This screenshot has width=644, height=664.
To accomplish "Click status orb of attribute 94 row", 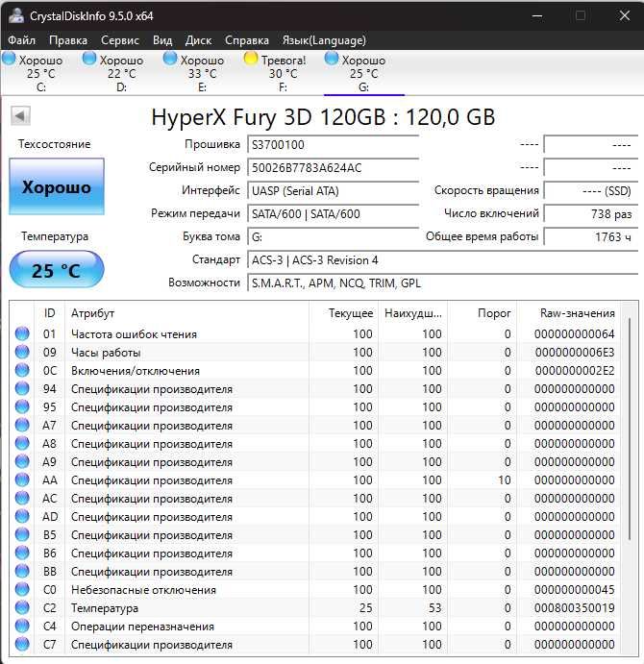I will click(x=22, y=388).
